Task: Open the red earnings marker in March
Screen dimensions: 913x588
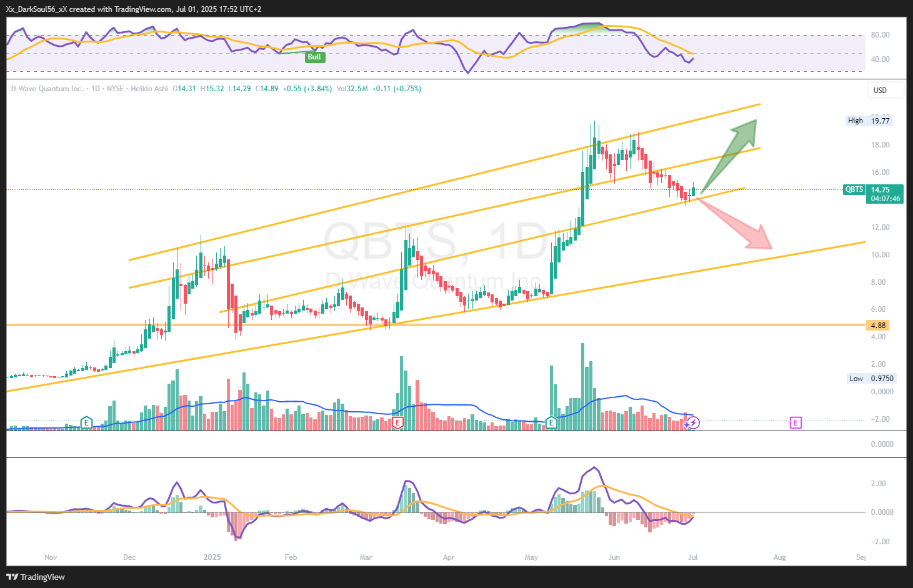Action: click(x=397, y=423)
